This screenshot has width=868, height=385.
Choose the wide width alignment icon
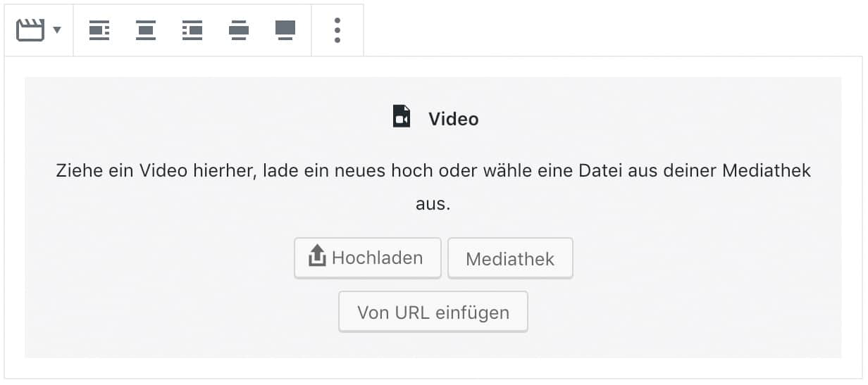[239, 30]
